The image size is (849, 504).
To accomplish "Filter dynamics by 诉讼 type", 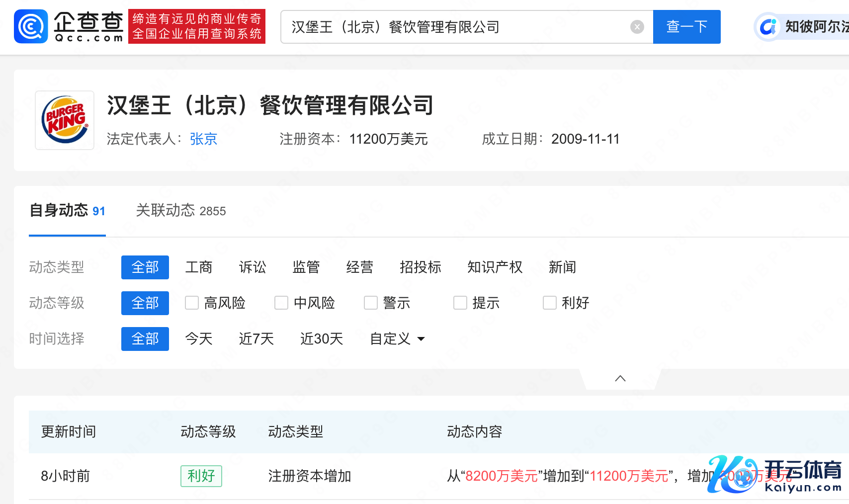I will (253, 267).
